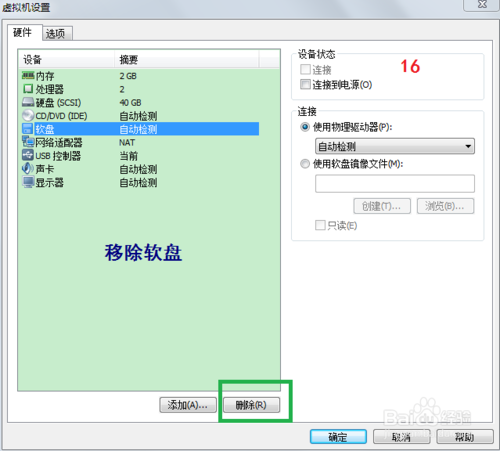Click the 2 GB memory summary value
Image resolution: width=500 pixels, height=451 pixels.
(128, 76)
